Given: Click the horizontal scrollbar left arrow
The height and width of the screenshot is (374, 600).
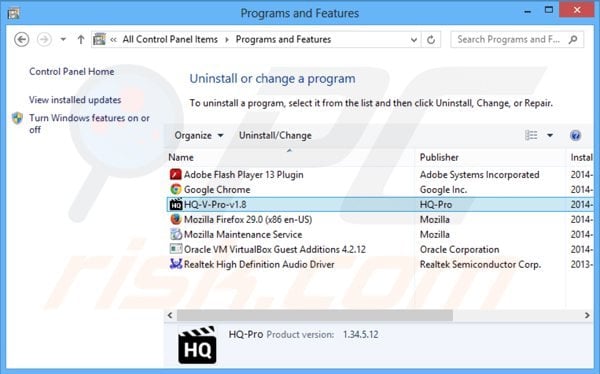Looking at the screenshot, I should 170,315.
